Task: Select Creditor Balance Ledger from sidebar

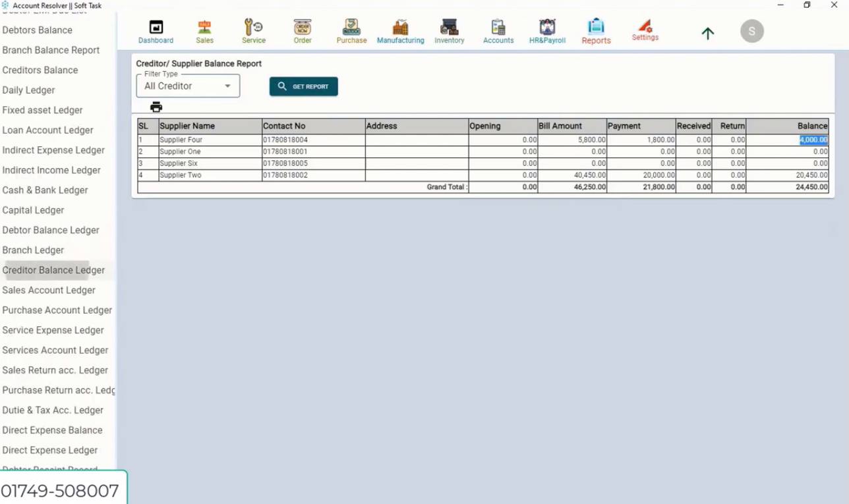Action: click(53, 270)
